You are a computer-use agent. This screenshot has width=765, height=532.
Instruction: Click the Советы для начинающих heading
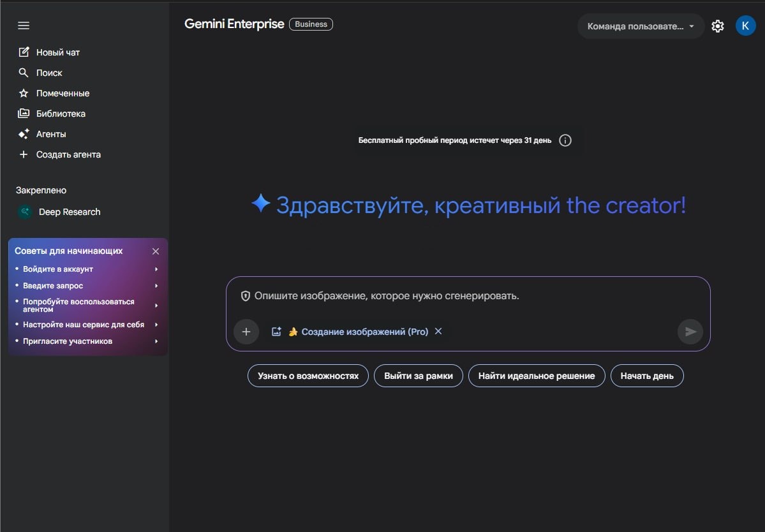click(69, 251)
